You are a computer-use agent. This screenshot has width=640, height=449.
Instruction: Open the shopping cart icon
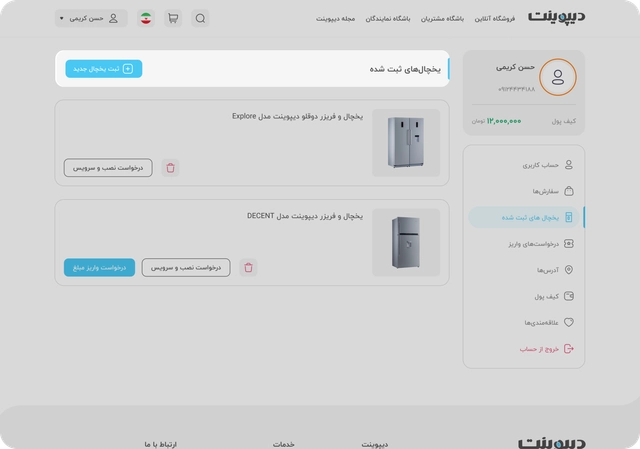(x=173, y=18)
